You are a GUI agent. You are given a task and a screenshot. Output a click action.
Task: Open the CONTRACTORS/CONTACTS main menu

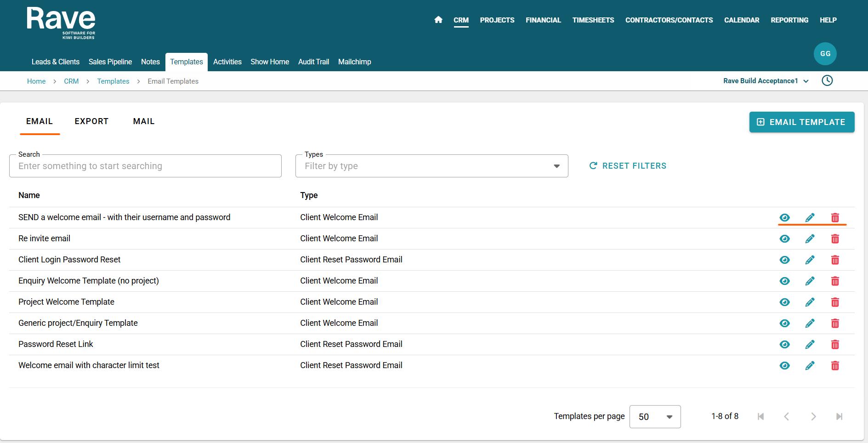click(669, 20)
